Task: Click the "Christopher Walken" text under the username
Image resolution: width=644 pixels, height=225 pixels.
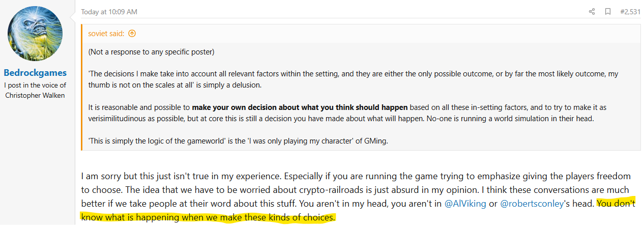Action: pos(35,95)
